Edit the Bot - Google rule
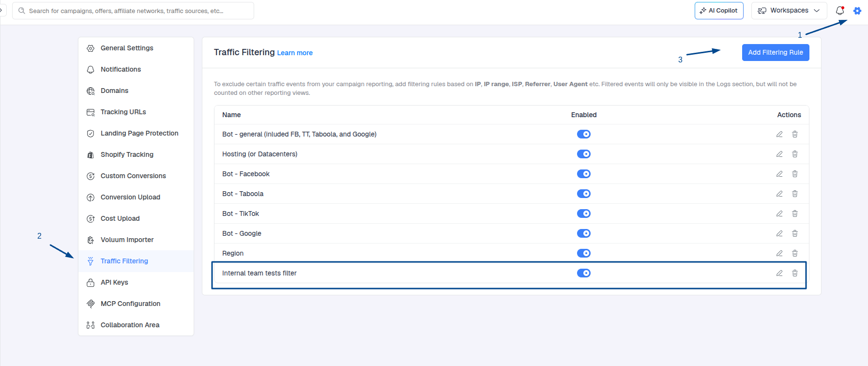 pyautogui.click(x=779, y=233)
